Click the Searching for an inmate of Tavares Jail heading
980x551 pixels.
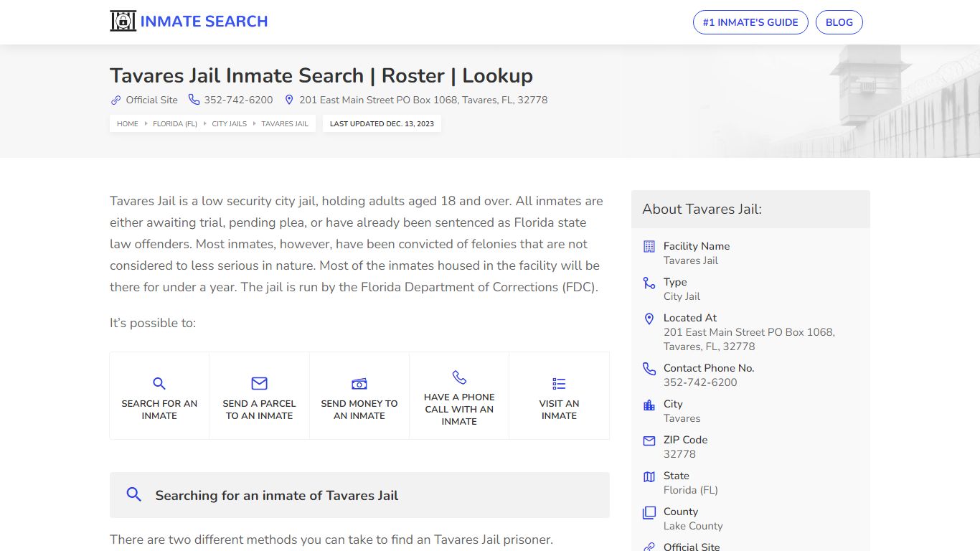pyautogui.click(x=277, y=496)
